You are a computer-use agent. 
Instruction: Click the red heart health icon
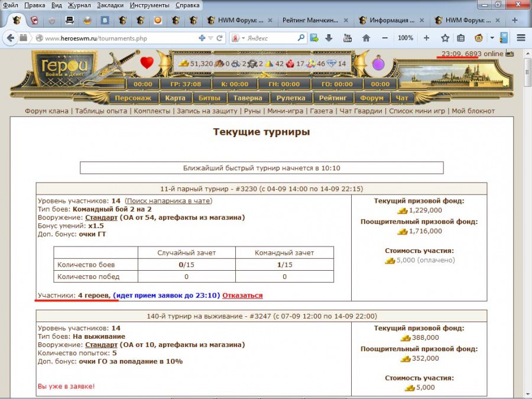pyautogui.click(x=147, y=63)
